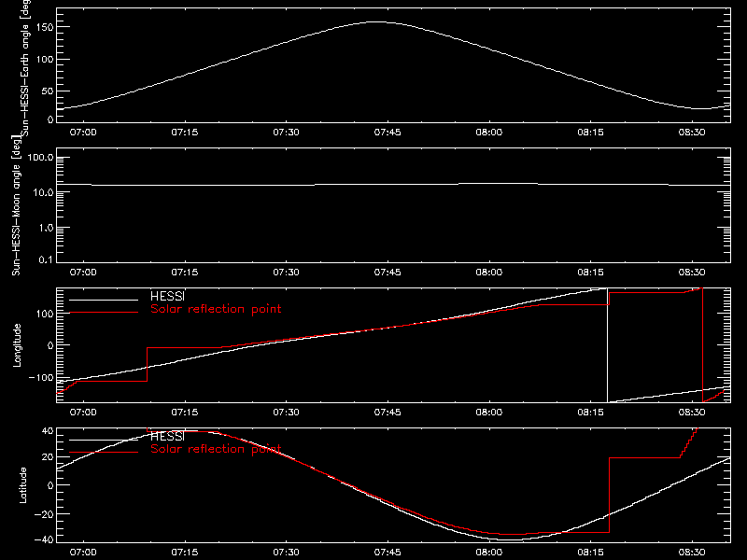Click the 150 tick on Earth angle axis
This screenshot has height=560, width=747.
(45, 27)
